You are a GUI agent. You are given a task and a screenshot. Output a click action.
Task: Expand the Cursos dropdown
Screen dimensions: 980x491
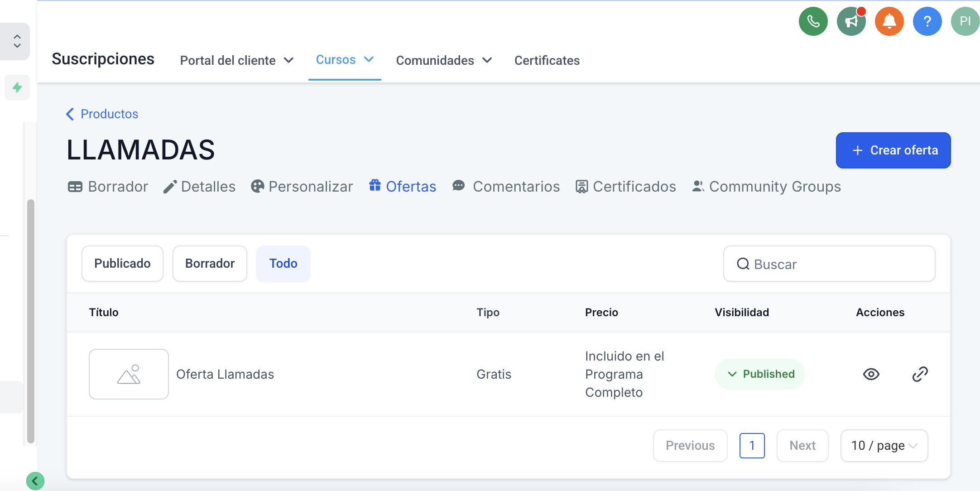[344, 60]
